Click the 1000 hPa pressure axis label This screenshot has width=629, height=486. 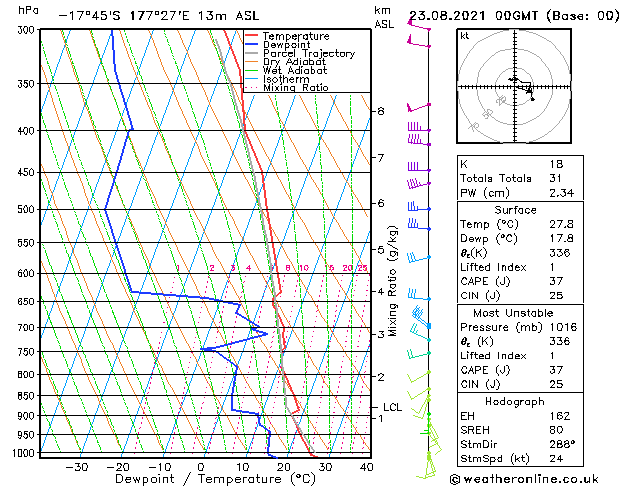click(24, 453)
